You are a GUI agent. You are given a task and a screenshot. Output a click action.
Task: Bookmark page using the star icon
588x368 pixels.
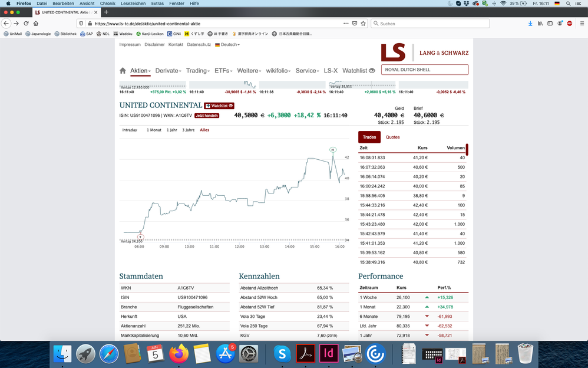pyautogui.click(x=364, y=24)
